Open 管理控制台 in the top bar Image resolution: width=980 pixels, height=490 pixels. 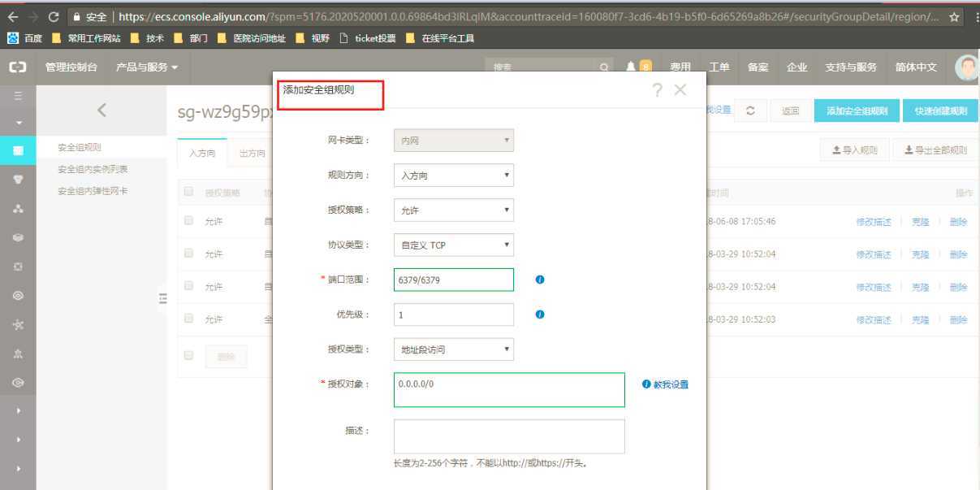pyautogui.click(x=71, y=67)
